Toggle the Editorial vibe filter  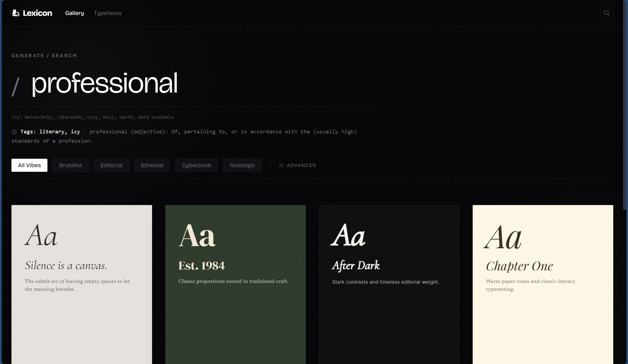coord(111,165)
